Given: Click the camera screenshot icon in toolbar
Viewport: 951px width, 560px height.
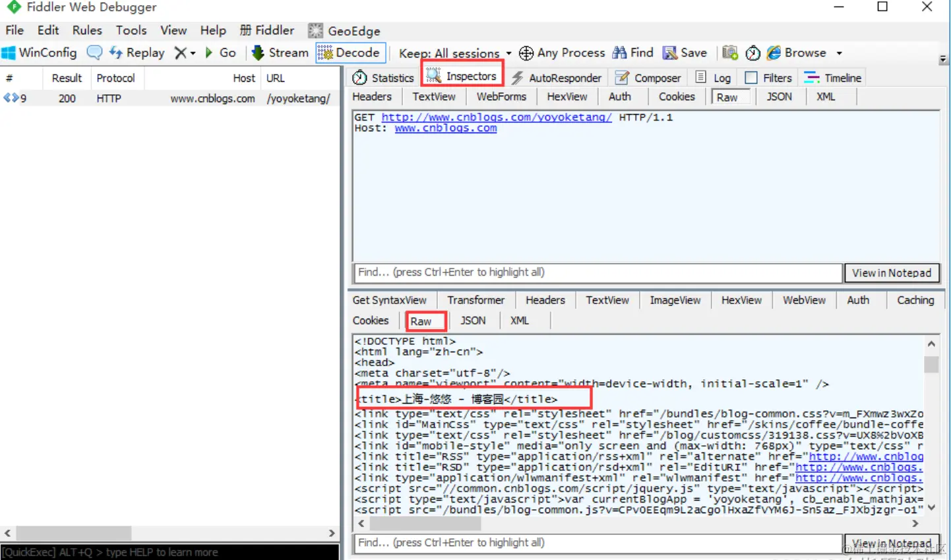Looking at the screenshot, I should (729, 53).
